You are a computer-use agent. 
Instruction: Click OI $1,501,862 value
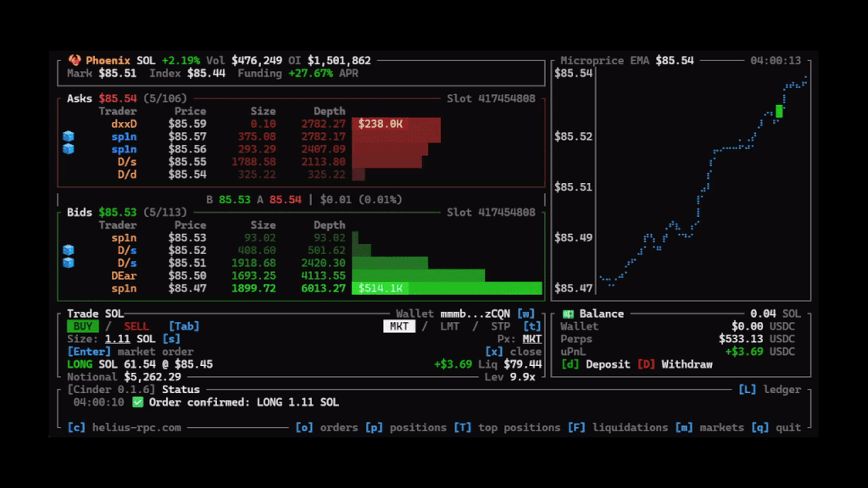(x=339, y=60)
